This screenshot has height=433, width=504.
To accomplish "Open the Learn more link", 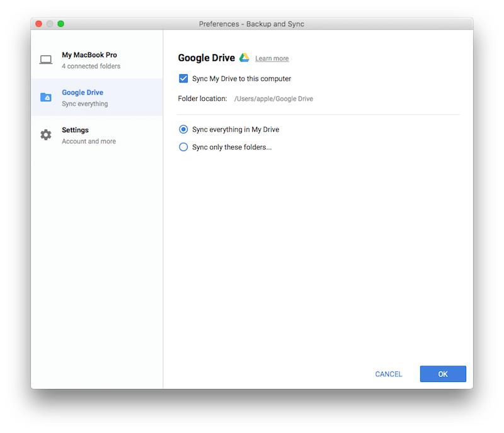I will click(x=272, y=59).
